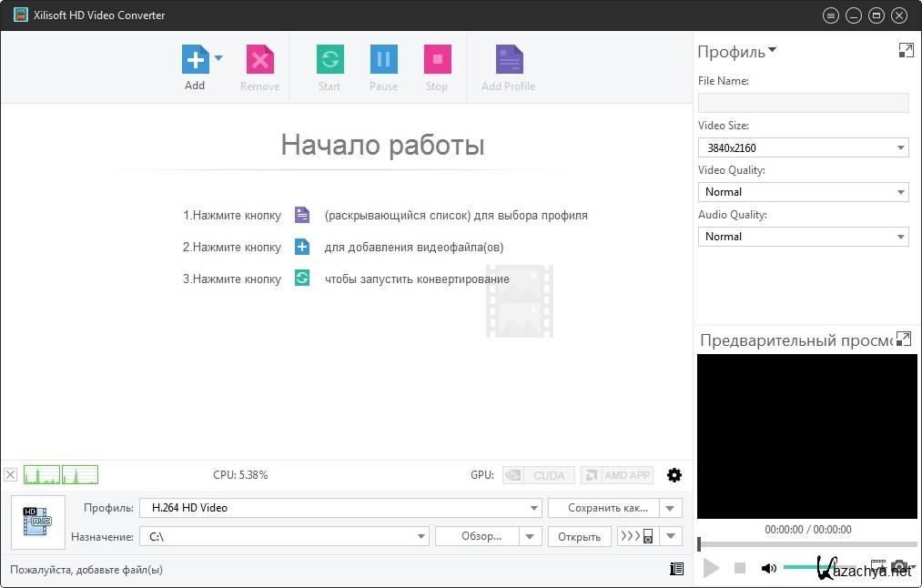
Task: Hide the CPU usage graph panel
Action: click(x=10, y=474)
